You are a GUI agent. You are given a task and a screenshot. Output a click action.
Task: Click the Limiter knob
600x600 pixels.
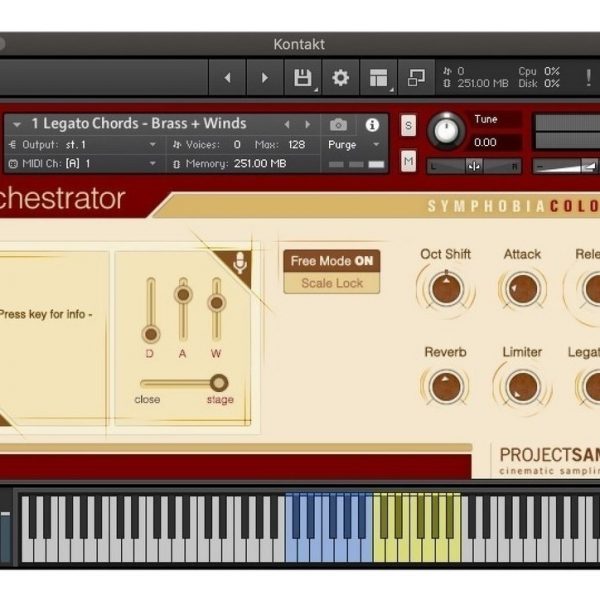(522, 386)
